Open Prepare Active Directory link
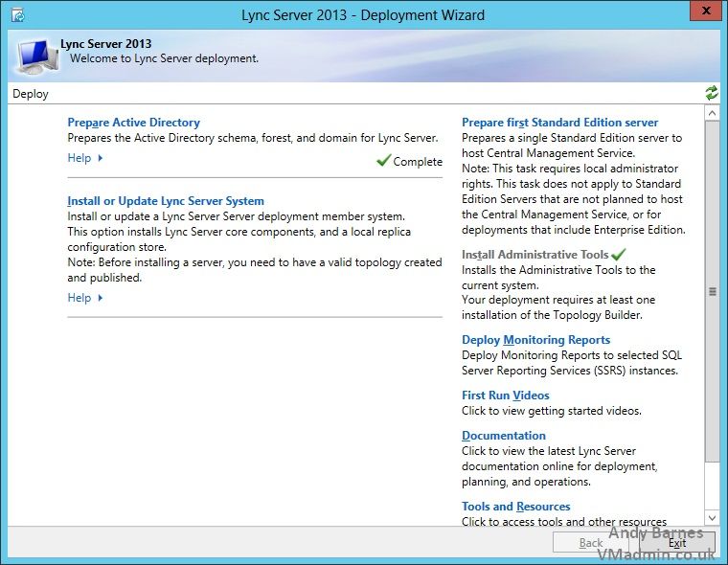This screenshot has height=565, width=728. pyautogui.click(x=133, y=123)
